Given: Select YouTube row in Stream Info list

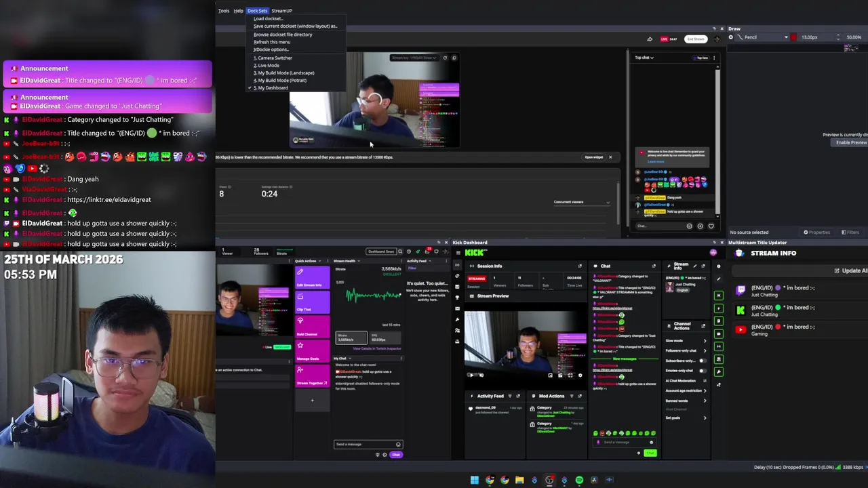Looking at the screenshot, I should 800,330.
